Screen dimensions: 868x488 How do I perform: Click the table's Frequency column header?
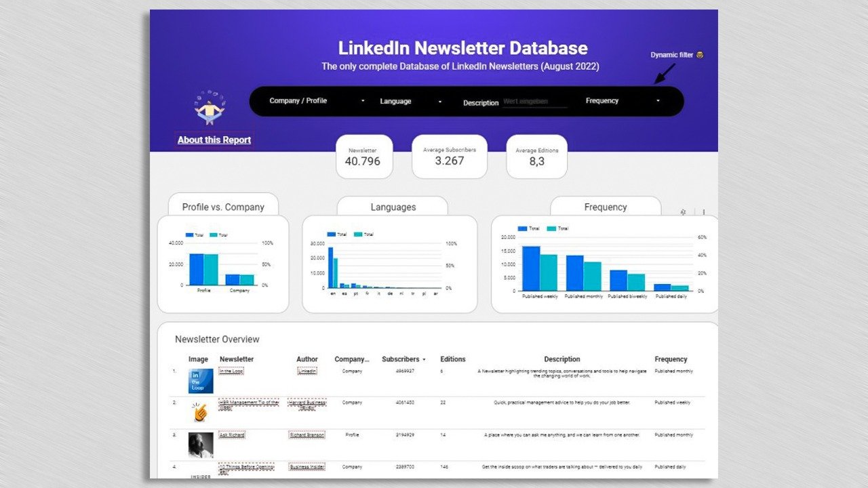point(671,359)
